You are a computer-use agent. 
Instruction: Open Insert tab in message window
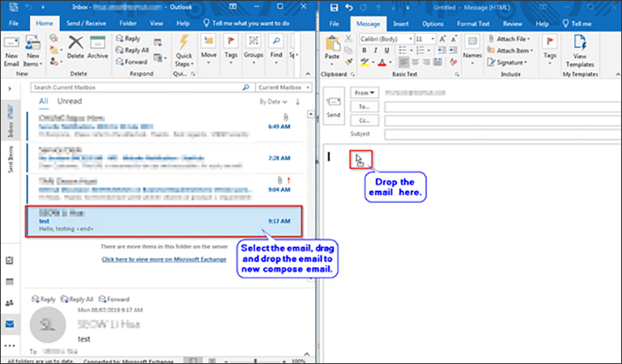tap(401, 23)
